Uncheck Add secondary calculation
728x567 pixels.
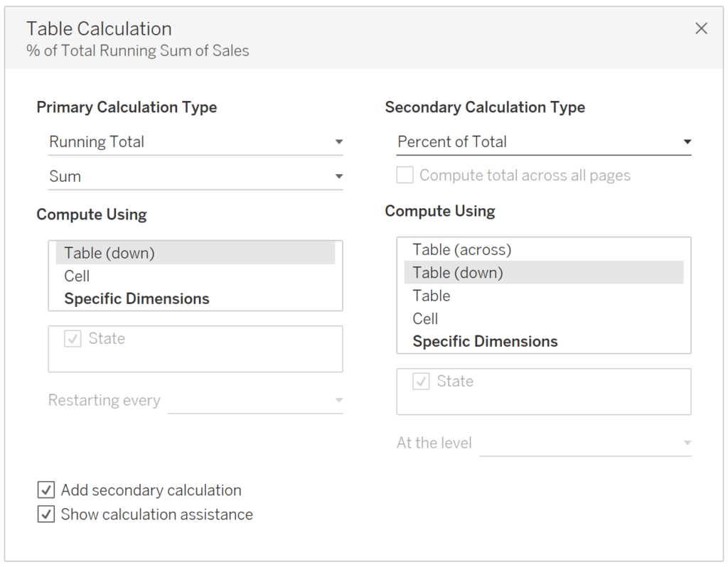(46, 490)
